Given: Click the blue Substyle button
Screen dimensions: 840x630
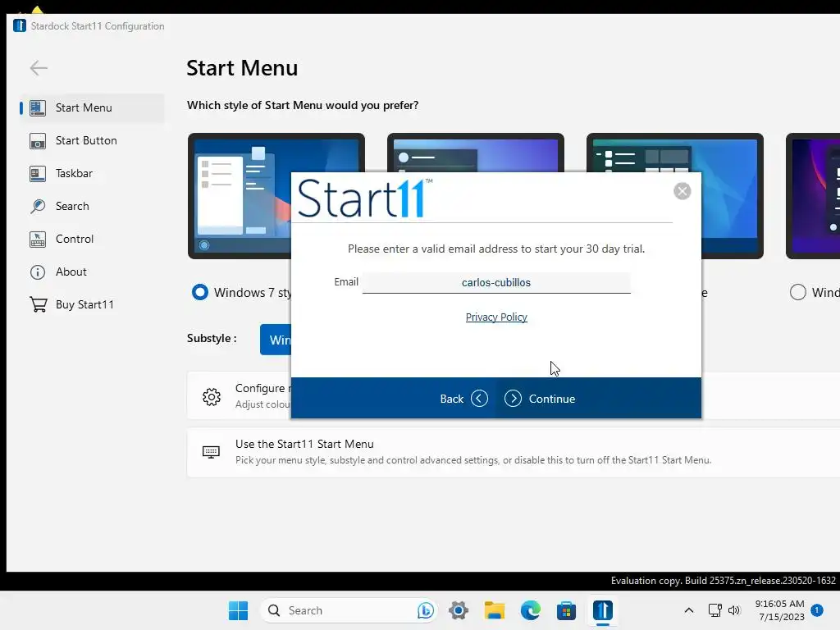Looking at the screenshot, I should point(276,340).
